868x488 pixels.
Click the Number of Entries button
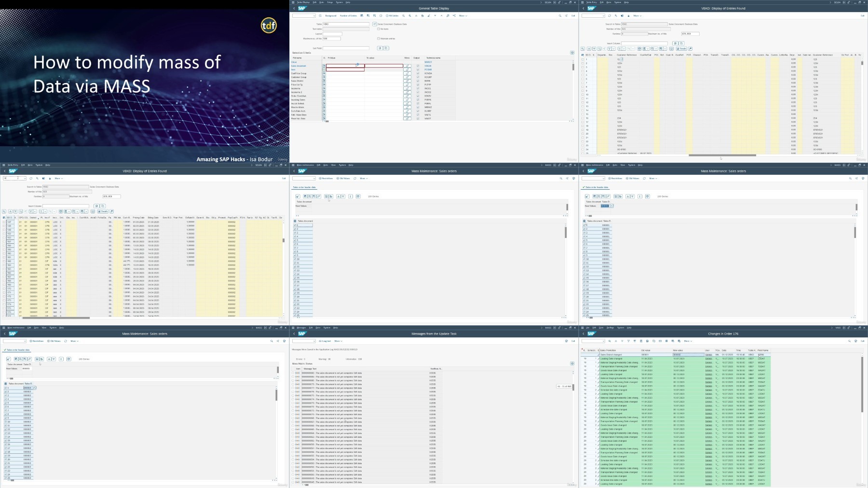[x=348, y=15]
